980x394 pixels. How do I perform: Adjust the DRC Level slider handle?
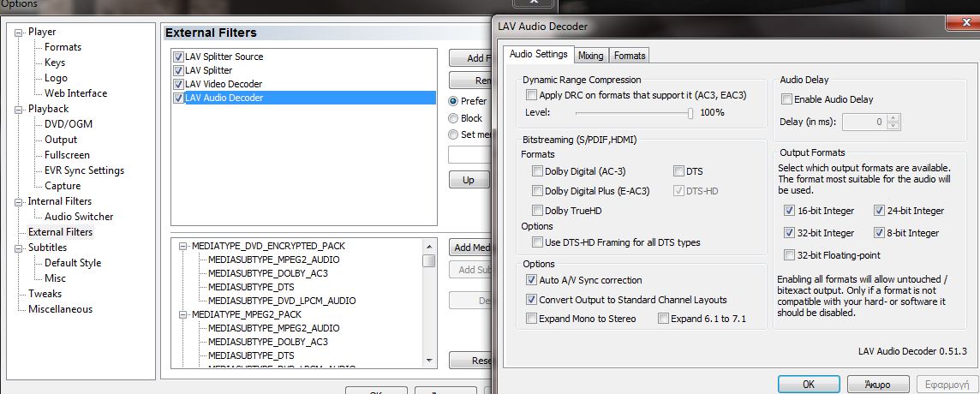click(x=690, y=113)
